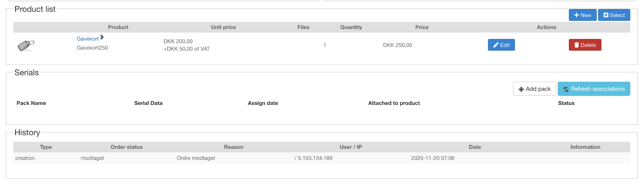Click the Assign date column header

[263, 103]
